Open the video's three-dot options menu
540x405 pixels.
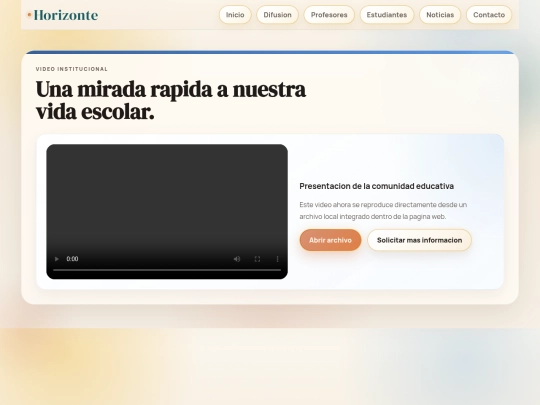[x=278, y=259]
